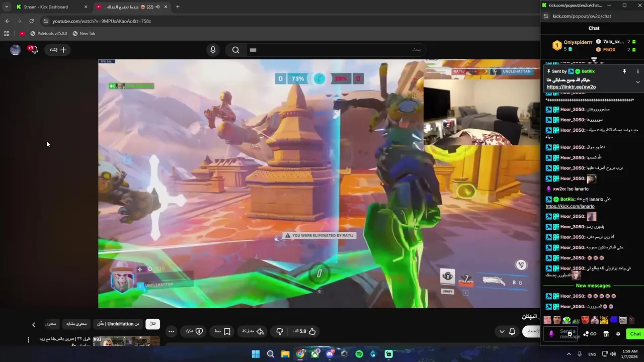Screen dimensions: 644x362
Task: Click the green Chat send button
Action: click(x=635, y=334)
